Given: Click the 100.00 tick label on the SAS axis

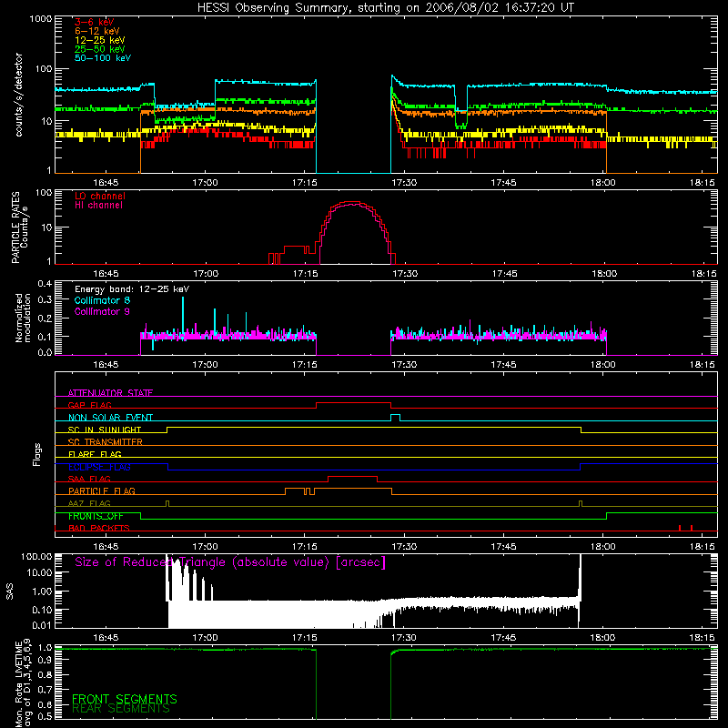Looking at the screenshot, I should 36,556.
